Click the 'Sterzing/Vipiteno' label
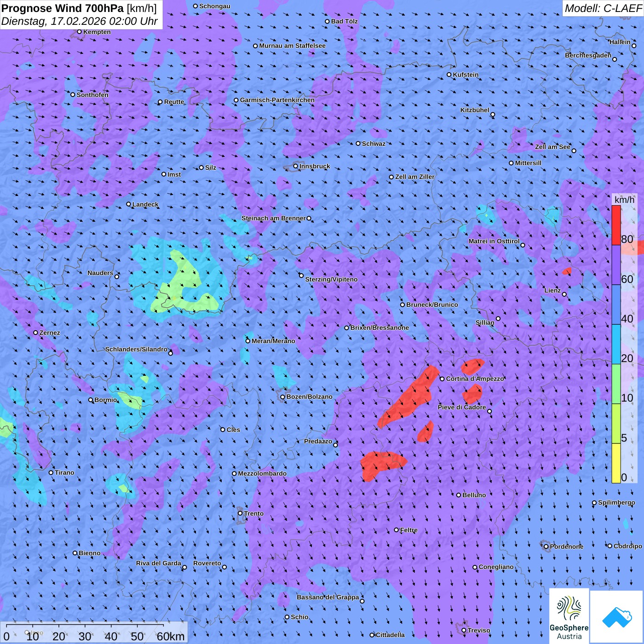The width and height of the screenshot is (644, 644). click(331, 279)
